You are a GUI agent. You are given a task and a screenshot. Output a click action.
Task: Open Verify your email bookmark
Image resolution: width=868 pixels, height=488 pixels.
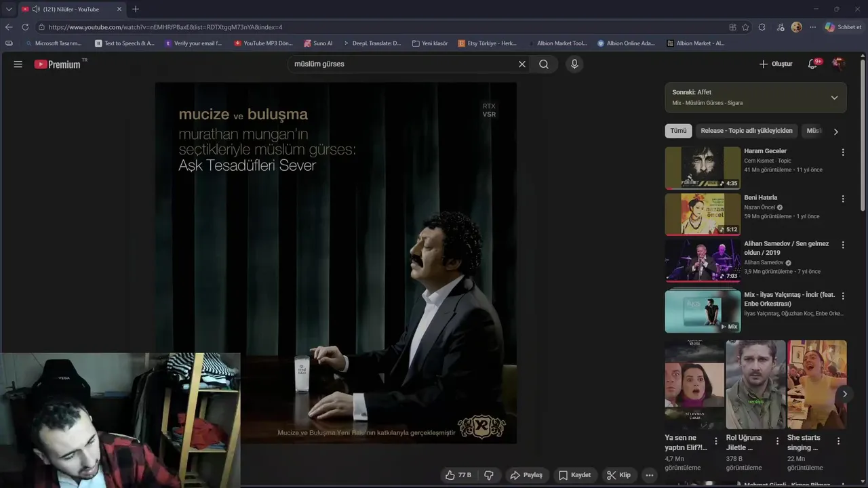pos(194,43)
